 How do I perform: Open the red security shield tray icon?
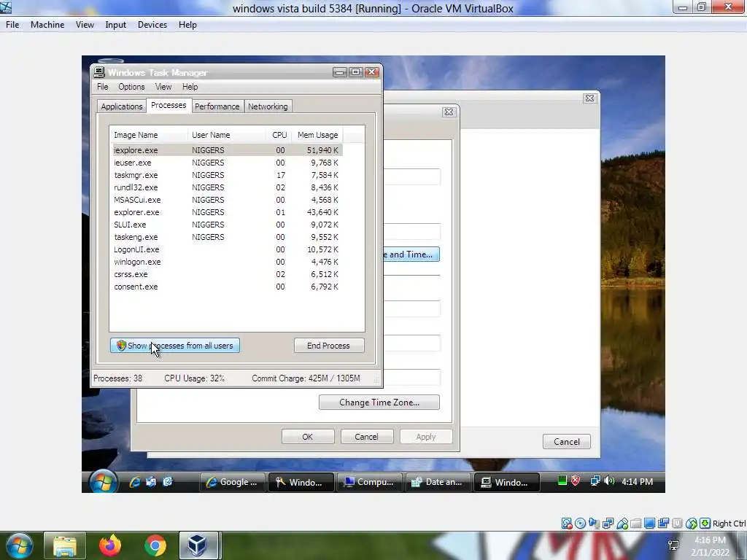576,481
